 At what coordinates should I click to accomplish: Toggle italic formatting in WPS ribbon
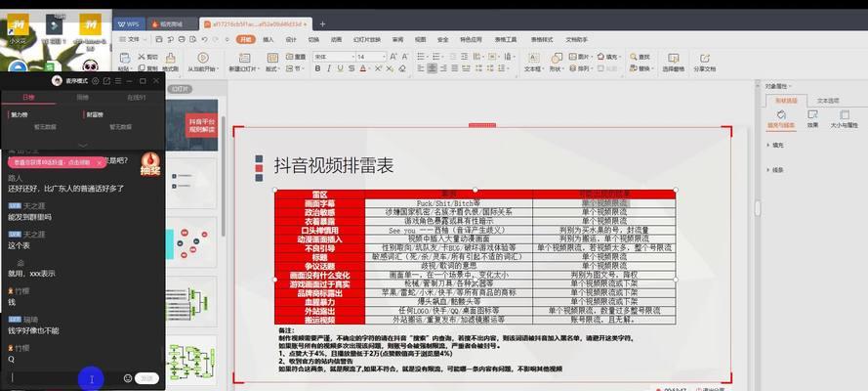point(328,68)
